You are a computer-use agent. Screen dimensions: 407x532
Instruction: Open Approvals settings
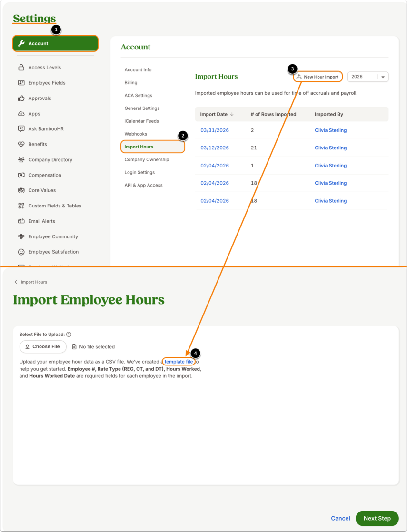pyautogui.click(x=40, y=98)
